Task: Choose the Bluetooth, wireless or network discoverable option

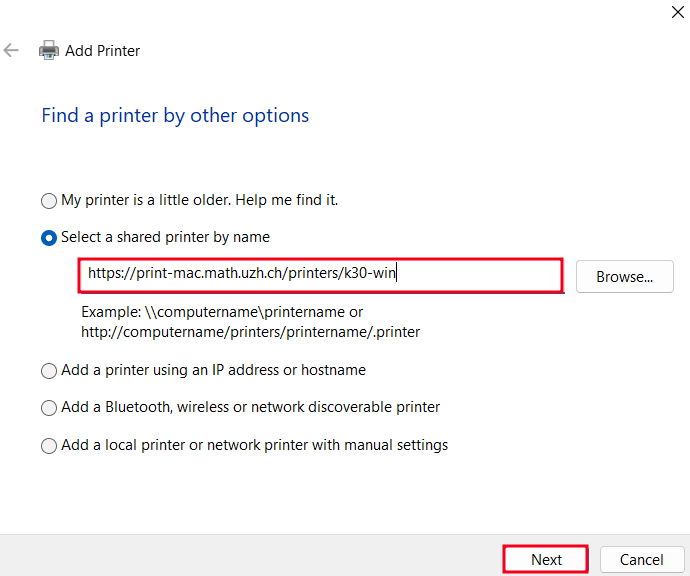Action: click(x=49, y=408)
